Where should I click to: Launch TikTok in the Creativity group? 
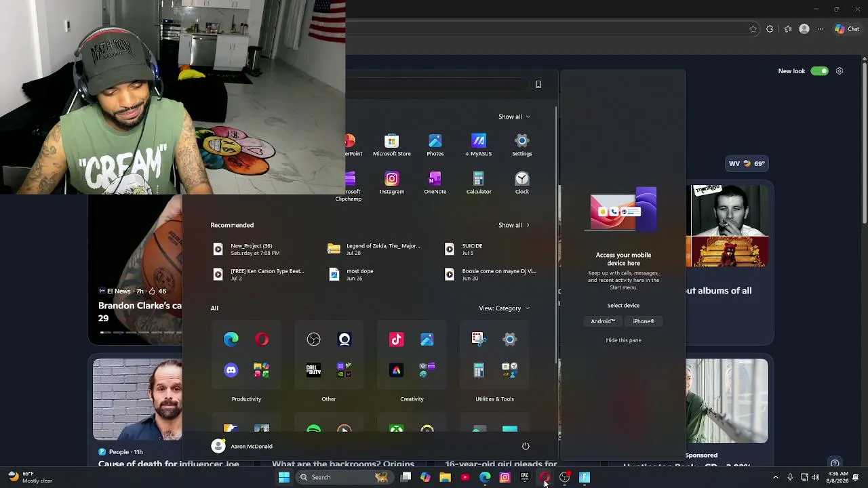point(396,339)
